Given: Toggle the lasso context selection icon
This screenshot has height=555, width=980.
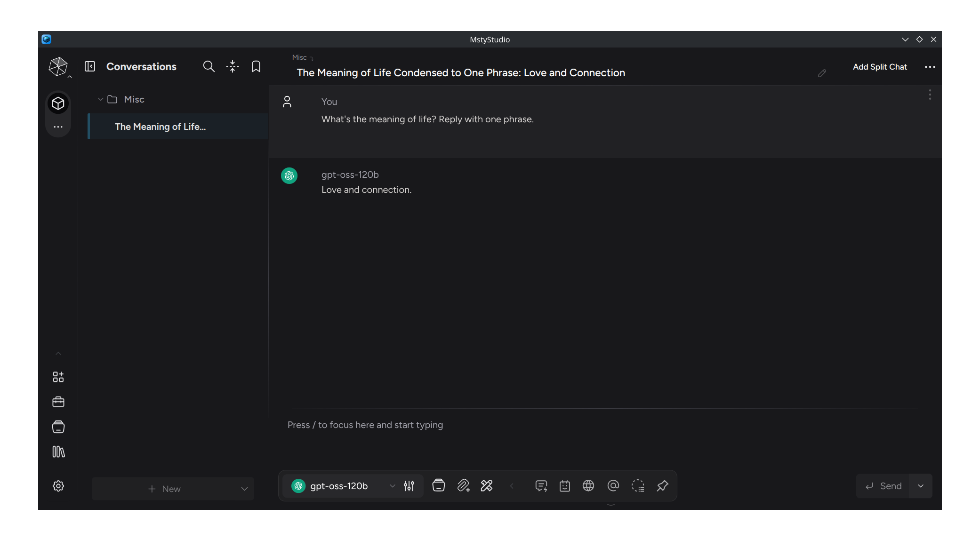Looking at the screenshot, I should pos(638,486).
